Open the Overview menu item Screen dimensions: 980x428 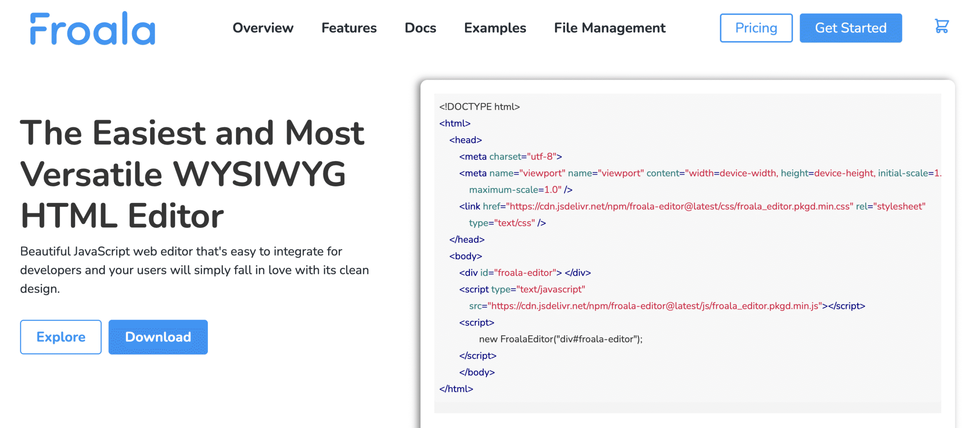click(263, 28)
